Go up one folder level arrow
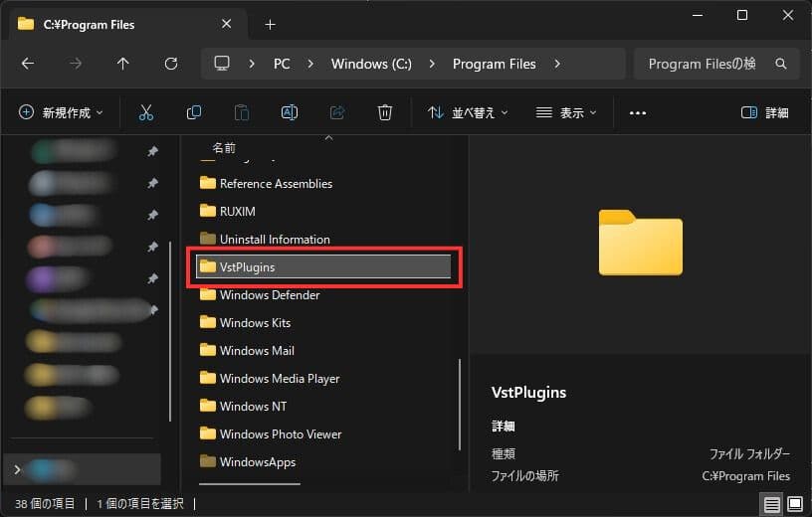 pyautogui.click(x=123, y=64)
